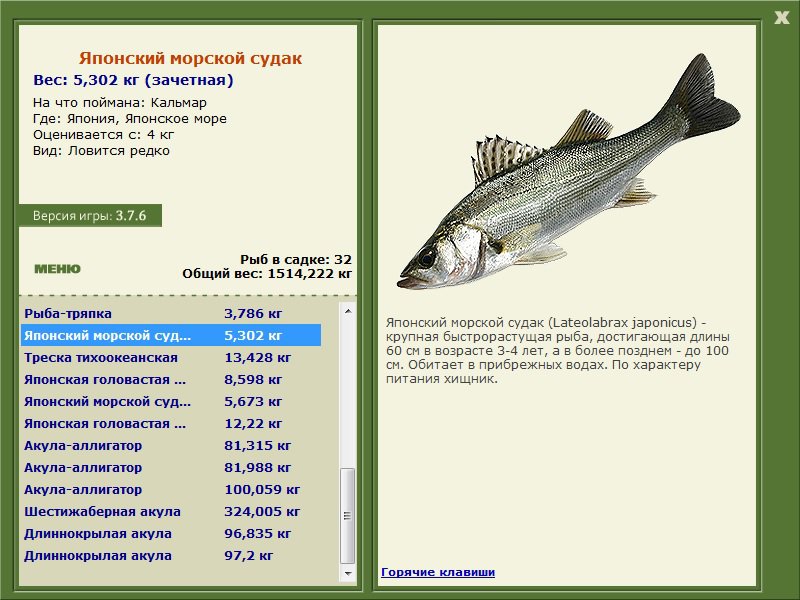Choose Акула-аллигатор weighing 81,315 кг
The image size is (800, 600).
[170, 446]
